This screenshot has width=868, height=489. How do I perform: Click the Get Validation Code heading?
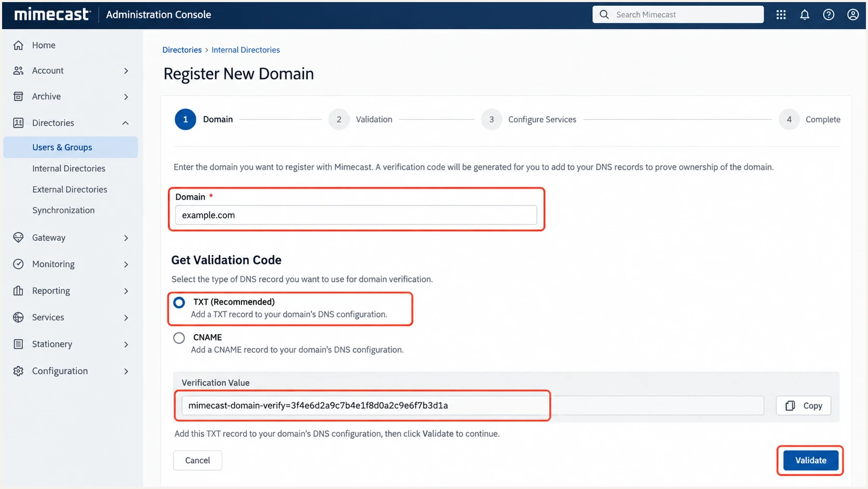coord(226,260)
